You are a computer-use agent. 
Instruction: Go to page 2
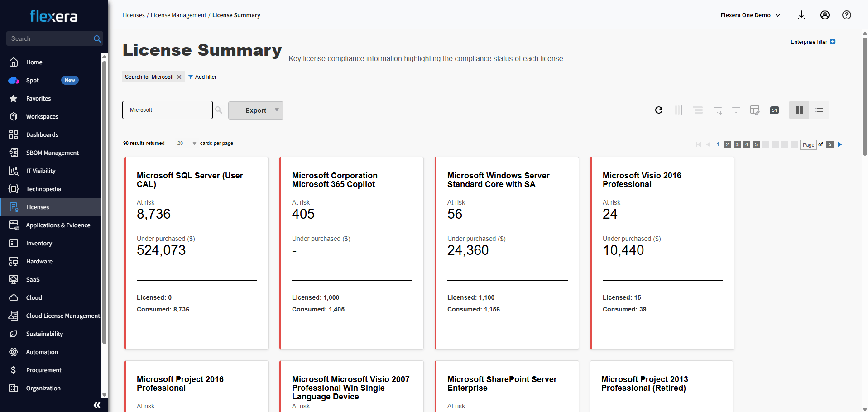(728, 144)
